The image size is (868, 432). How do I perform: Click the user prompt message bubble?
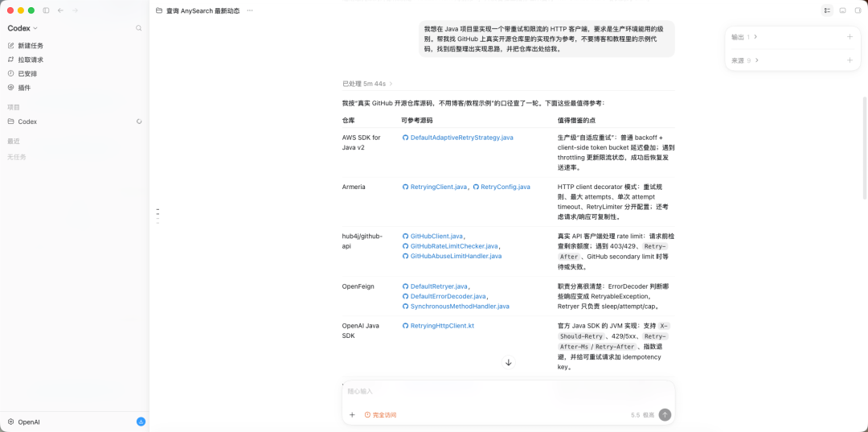tap(547, 39)
